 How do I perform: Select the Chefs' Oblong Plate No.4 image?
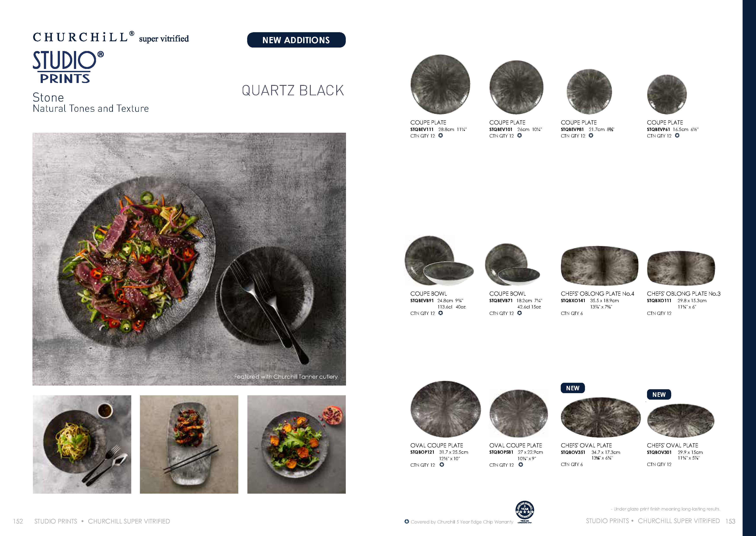click(599, 266)
